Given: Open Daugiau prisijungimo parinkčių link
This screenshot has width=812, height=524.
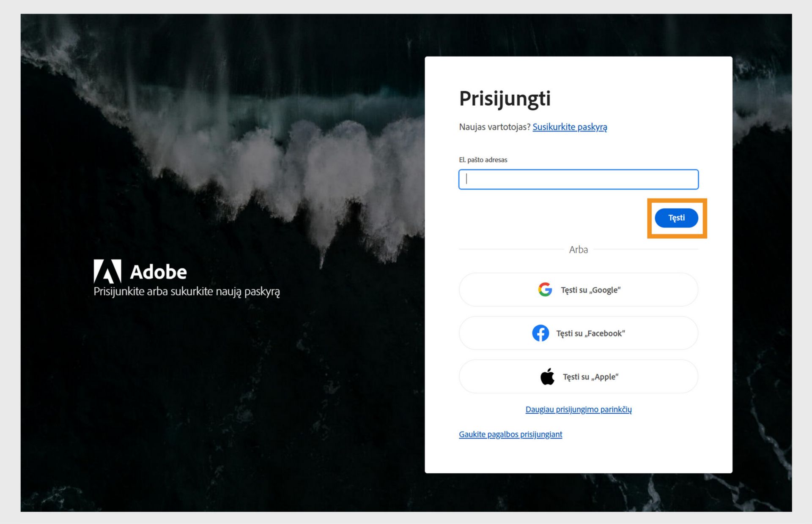Looking at the screenshot, I should coord(578,409).
